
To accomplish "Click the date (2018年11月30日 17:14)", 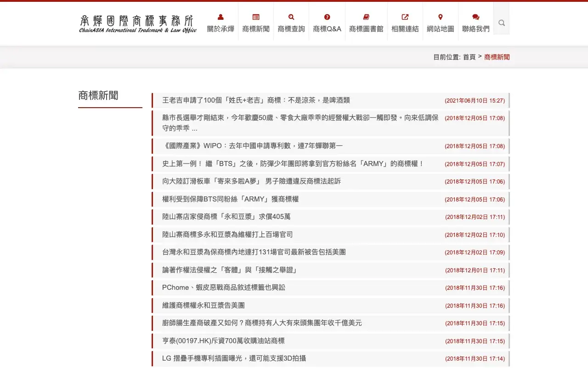I will click(475, 358).
